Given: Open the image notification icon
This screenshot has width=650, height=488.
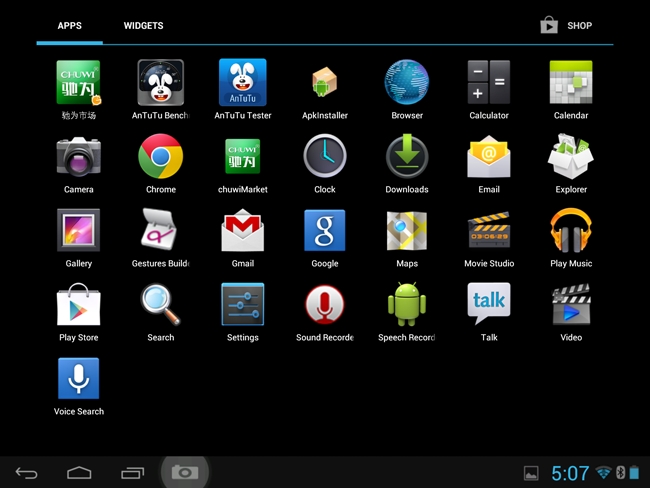Looking at the screenshot, I should tap(531, 473).
